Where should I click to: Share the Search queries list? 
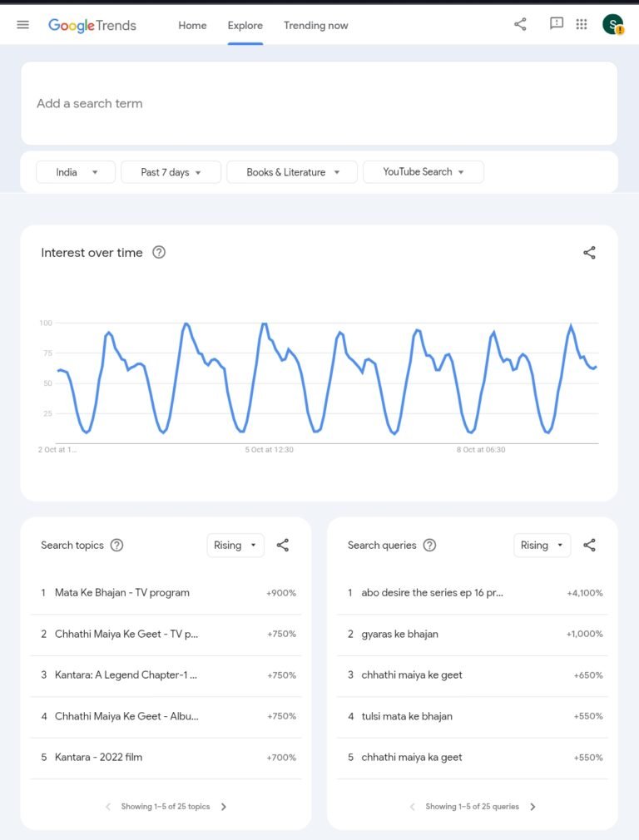coord(589,545)
